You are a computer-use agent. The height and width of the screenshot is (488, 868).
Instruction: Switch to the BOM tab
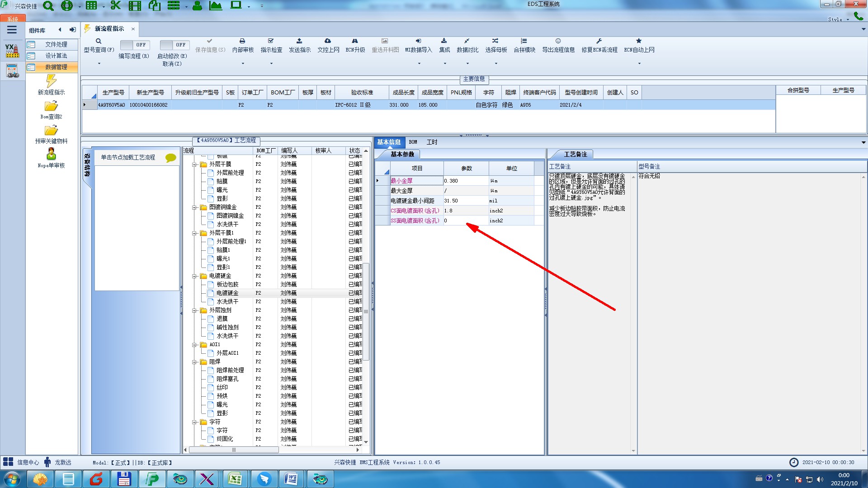tap(413, 142)
